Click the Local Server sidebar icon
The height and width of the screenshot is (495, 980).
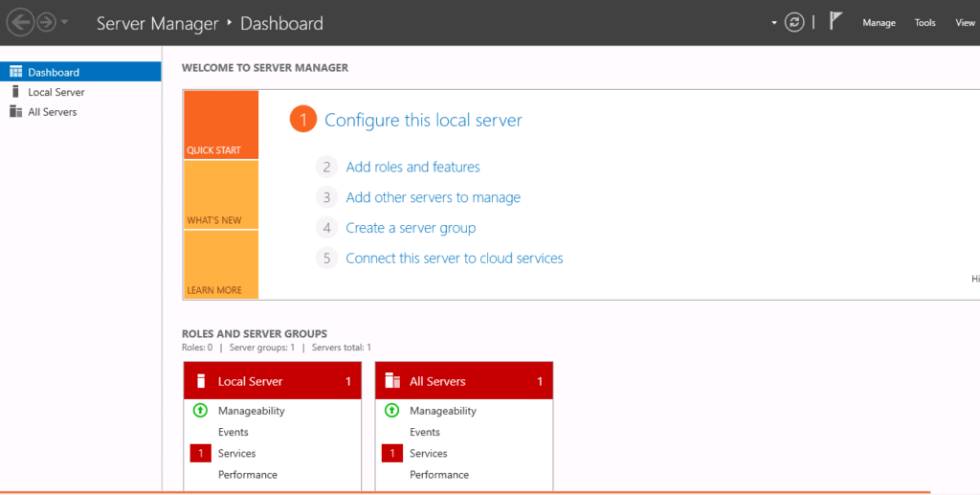click(15, 92)
